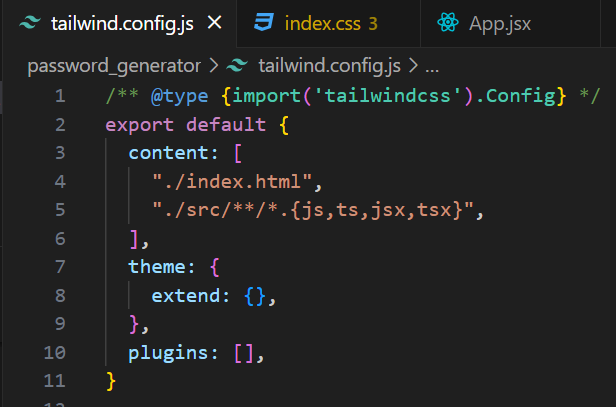Click line number 10 in the gutter

coord(55,353)
